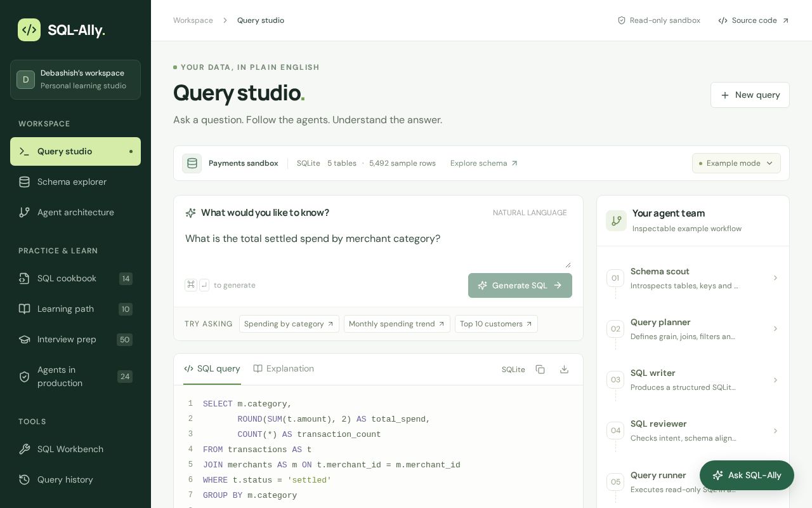
Task: Go to Workspace breadcrumb
Action: coord(193,20)
